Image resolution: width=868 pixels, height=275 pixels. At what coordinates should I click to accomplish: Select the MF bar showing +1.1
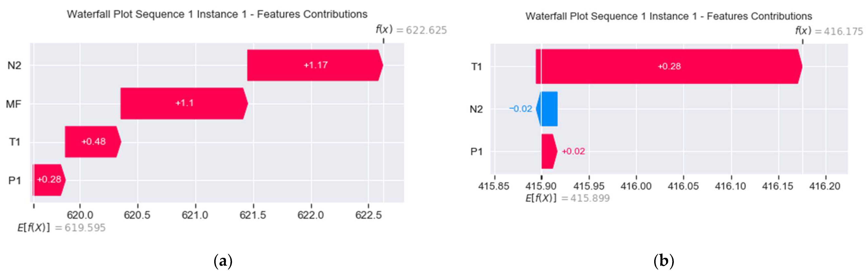[184, 103]
